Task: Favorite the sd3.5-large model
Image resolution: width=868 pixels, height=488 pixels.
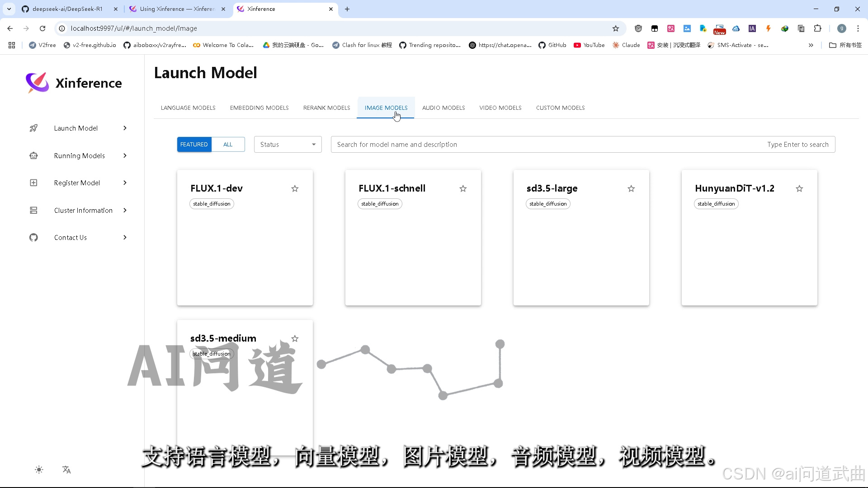Action: (x=631, y=188)
